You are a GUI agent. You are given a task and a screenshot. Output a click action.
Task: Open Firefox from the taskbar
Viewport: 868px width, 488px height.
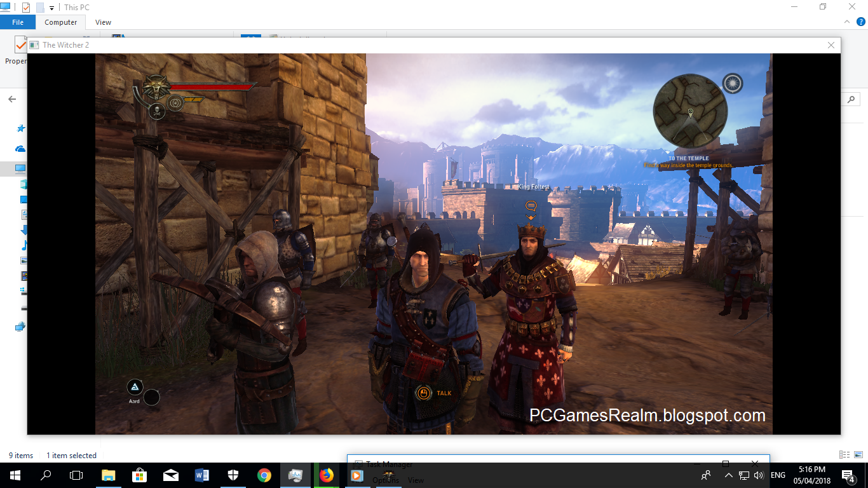[x=327, y=475]
